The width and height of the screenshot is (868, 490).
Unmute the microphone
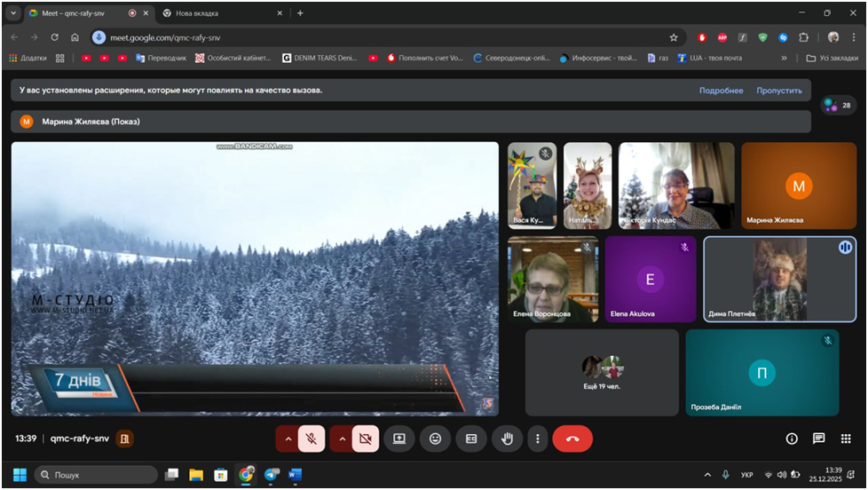[311, 439]
